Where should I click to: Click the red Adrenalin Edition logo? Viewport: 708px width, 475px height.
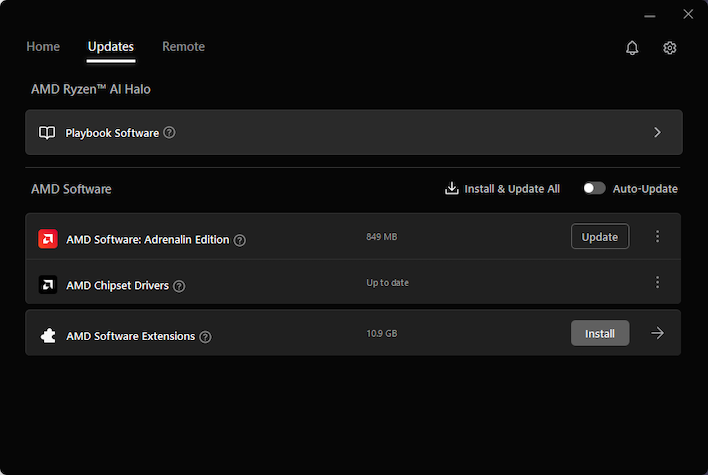48,239
